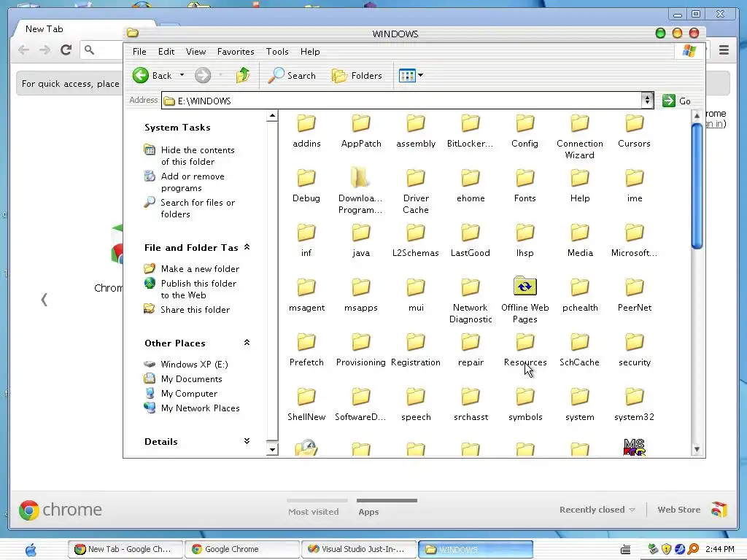Open the Address bar dropdown
Viewport: 747px width, 560px height.
[x=647, y=101]
